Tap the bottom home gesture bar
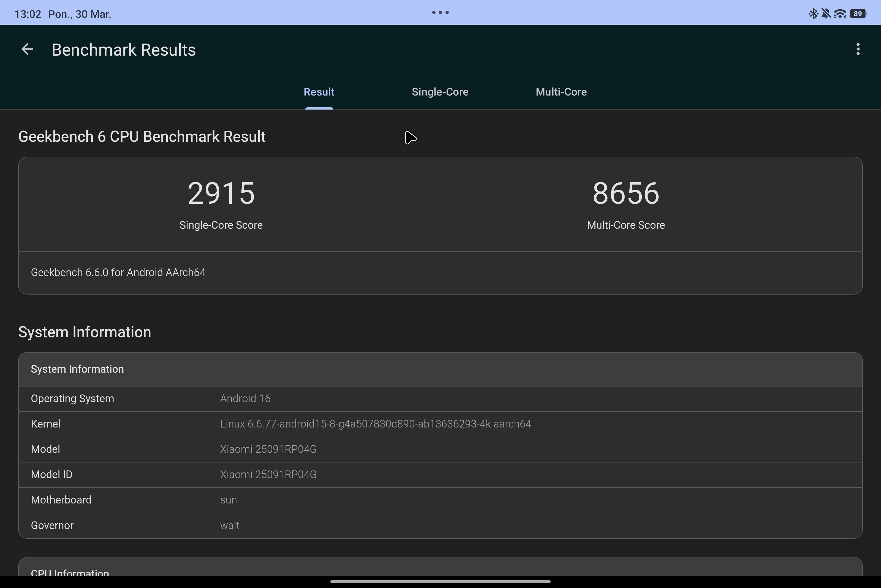 pos(440,582)
